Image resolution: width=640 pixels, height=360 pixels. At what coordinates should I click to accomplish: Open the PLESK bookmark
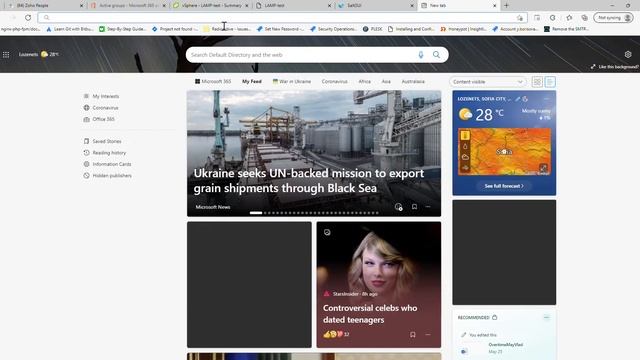(372, 29)
